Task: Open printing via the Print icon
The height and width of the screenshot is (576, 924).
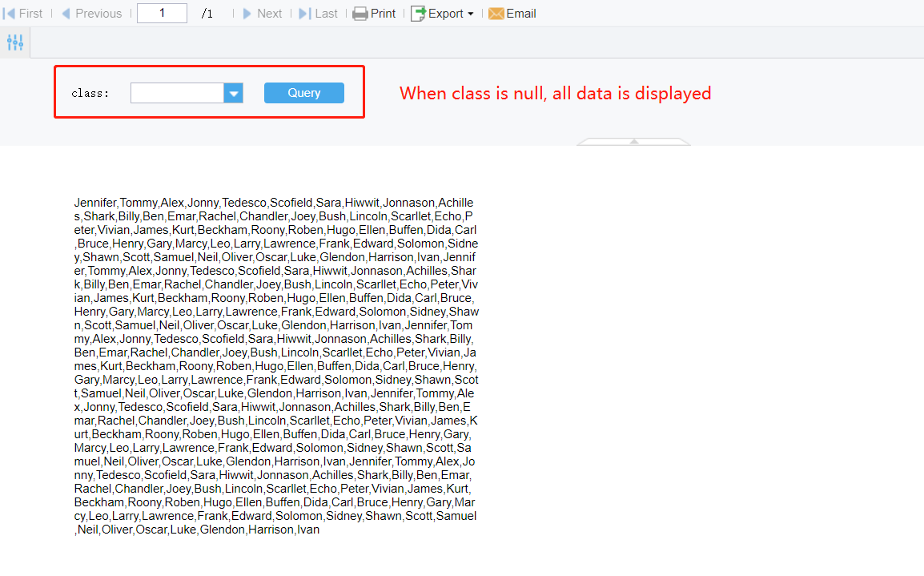Action: click(360, 13)
